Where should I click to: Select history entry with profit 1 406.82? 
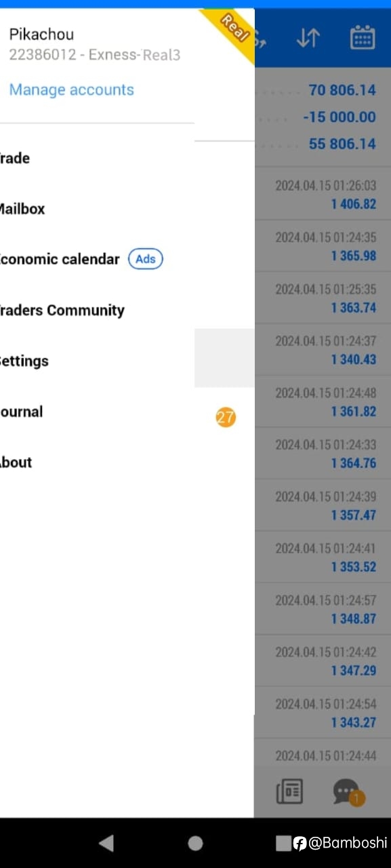pos(323,194)
